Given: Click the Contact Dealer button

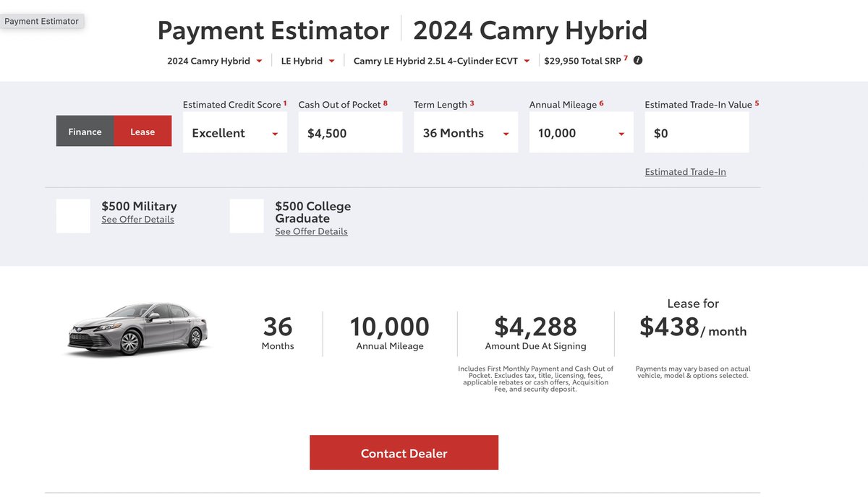Looking at the screenshot, I should [404, 453].
